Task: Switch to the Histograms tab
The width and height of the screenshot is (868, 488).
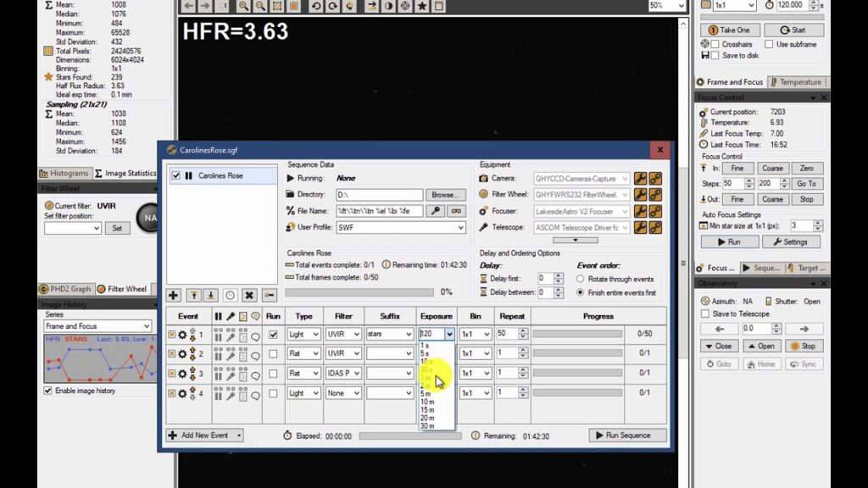Action: pos(64,173)
